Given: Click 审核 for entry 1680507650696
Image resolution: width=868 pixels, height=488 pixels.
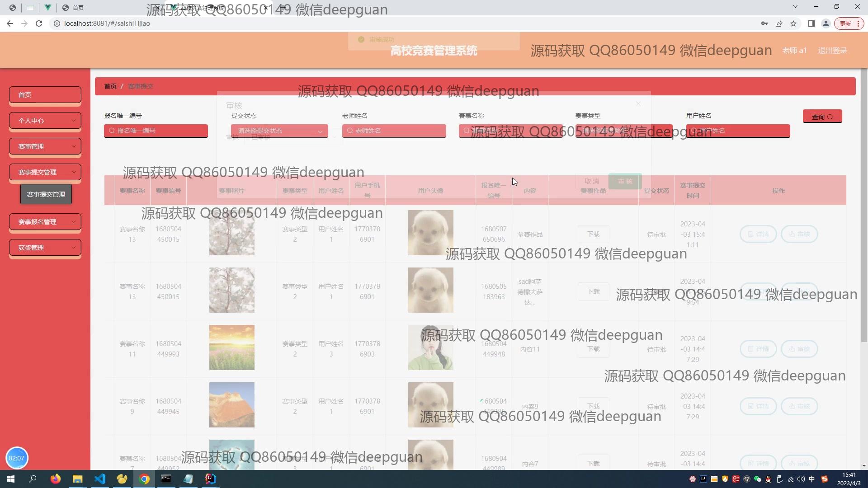Looking at the screenshot, I should [799, 234].
